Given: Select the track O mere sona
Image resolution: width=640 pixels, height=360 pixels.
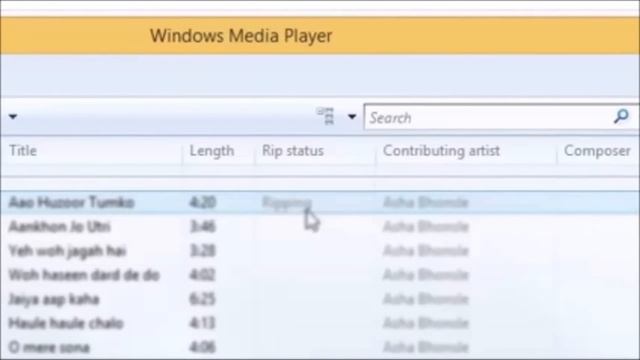Looking at the screenshot, I should pos(49,347).
